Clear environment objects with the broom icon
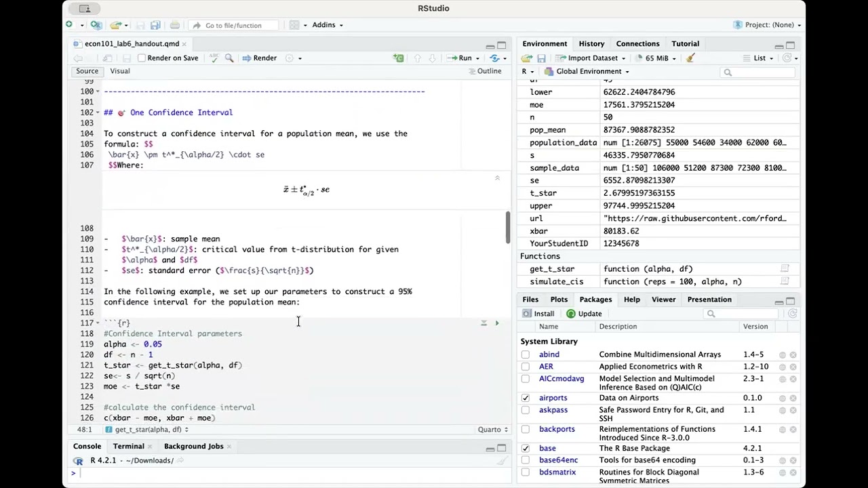 [690, 58]
